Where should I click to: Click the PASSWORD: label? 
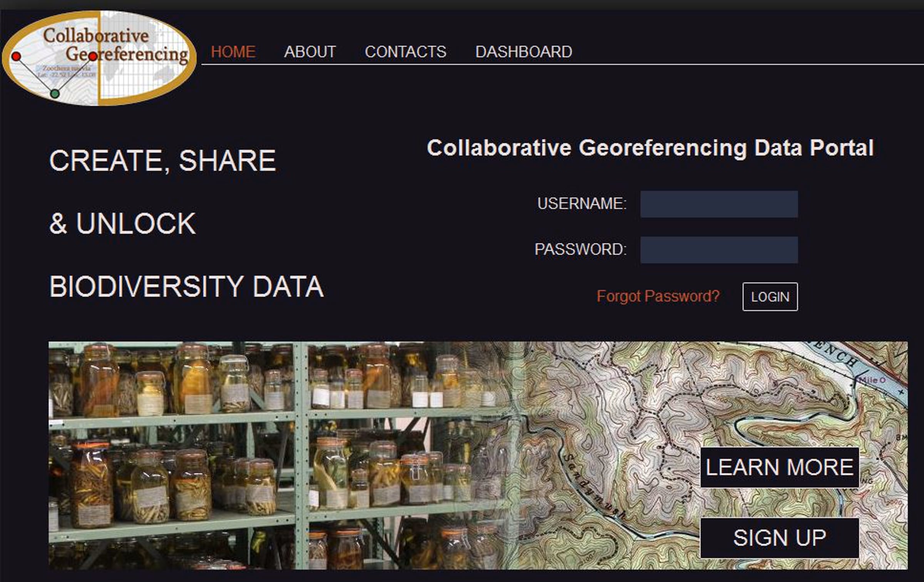click(580, 249)
